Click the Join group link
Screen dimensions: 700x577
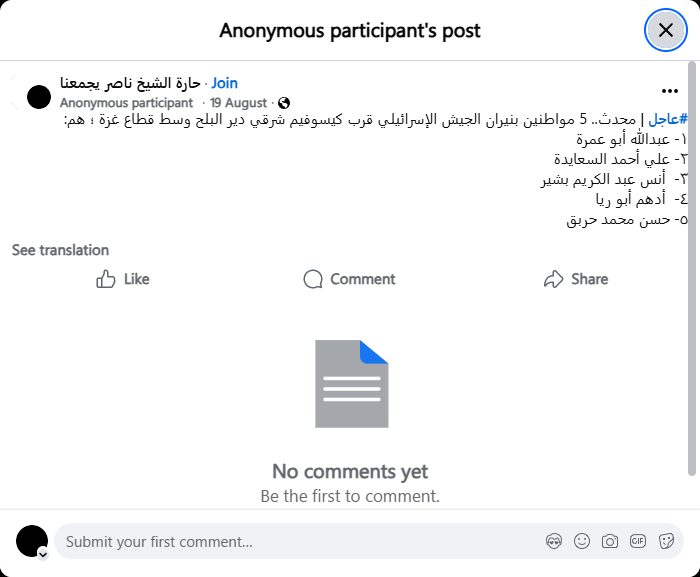coord(225,83)
